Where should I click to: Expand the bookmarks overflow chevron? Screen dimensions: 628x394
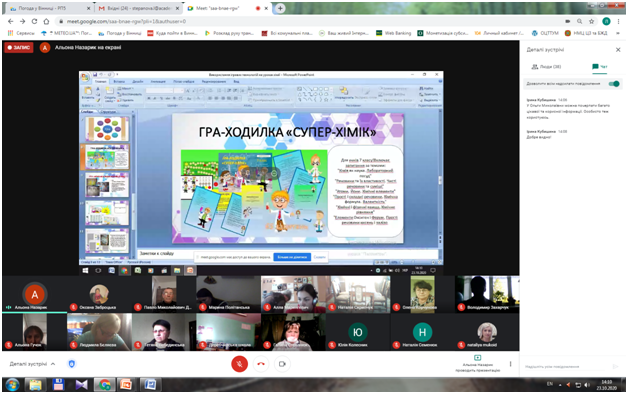[x=618, y=33]
